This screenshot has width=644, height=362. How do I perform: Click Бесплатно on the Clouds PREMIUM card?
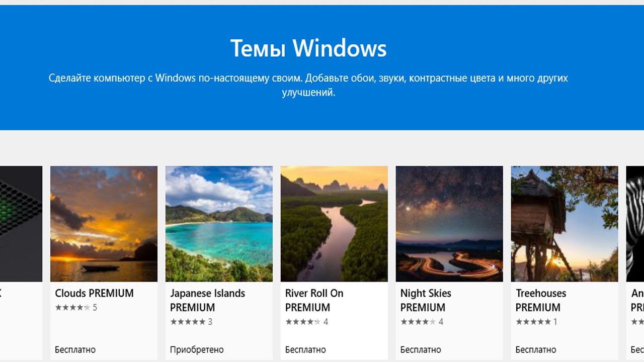[x=75, y=349]
